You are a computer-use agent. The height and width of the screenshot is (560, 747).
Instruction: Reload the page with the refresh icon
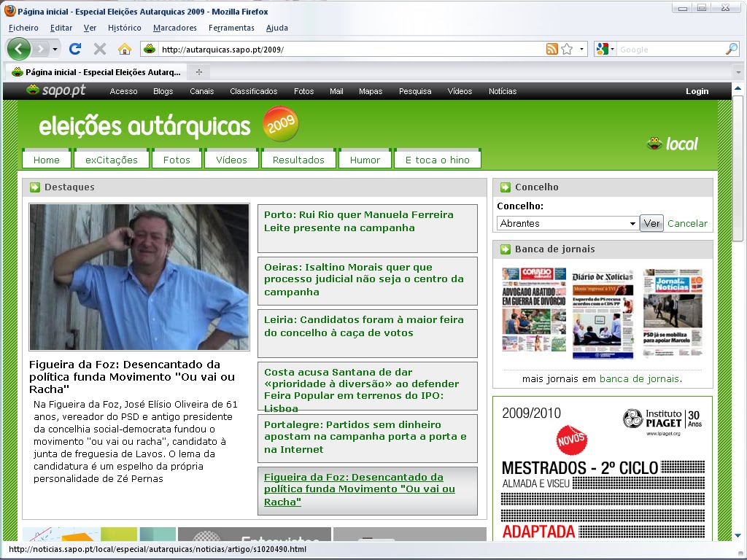tap(75, 49)
